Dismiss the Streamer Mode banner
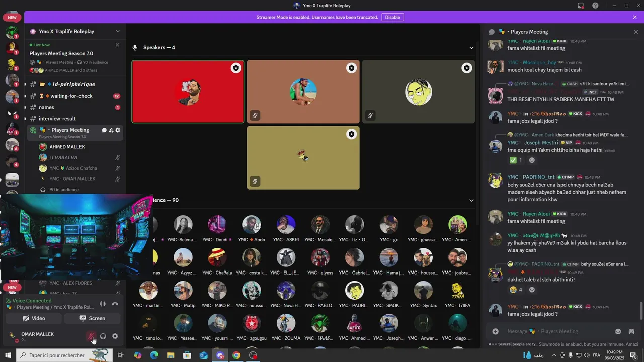 pos(635,17)
